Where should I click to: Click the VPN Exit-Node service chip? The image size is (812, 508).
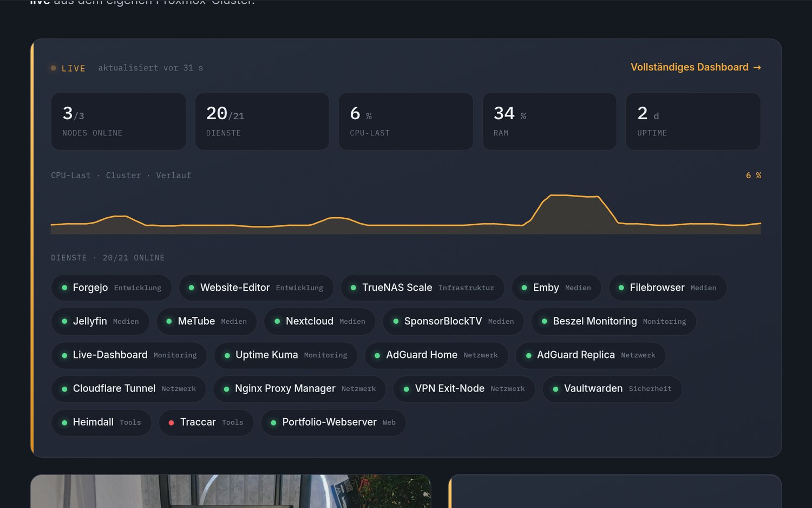point(464,388)
